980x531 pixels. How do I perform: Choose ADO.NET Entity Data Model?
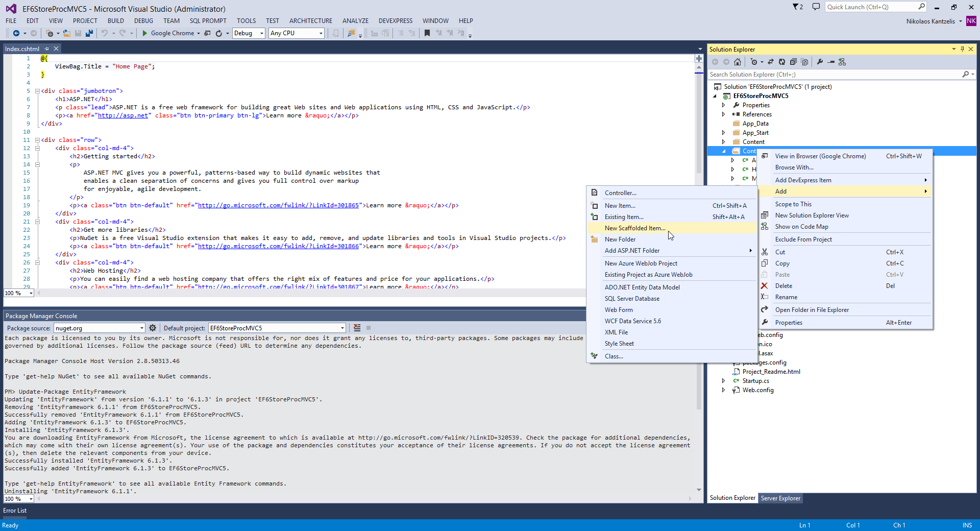coord(672,287)
